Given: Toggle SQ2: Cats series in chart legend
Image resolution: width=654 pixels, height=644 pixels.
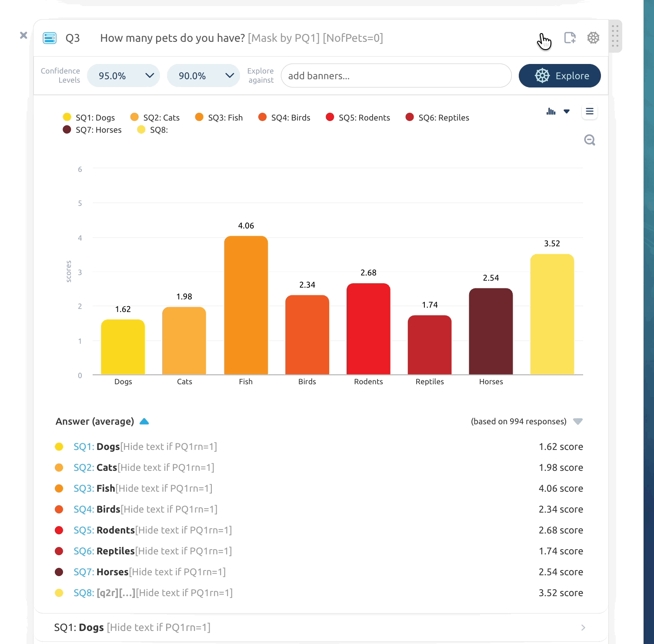Looking at the screenshot, I should [155, 117].
